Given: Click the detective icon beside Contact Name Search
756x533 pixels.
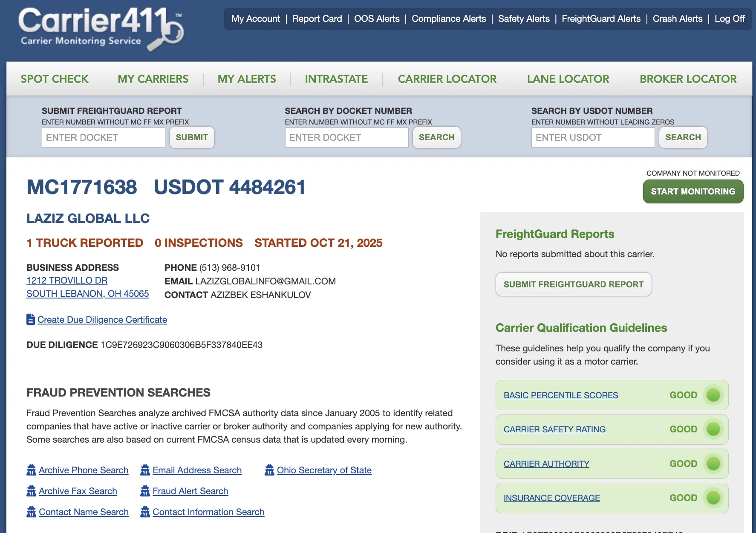Looking at the screenshot, I should click(x=31, y=512).
